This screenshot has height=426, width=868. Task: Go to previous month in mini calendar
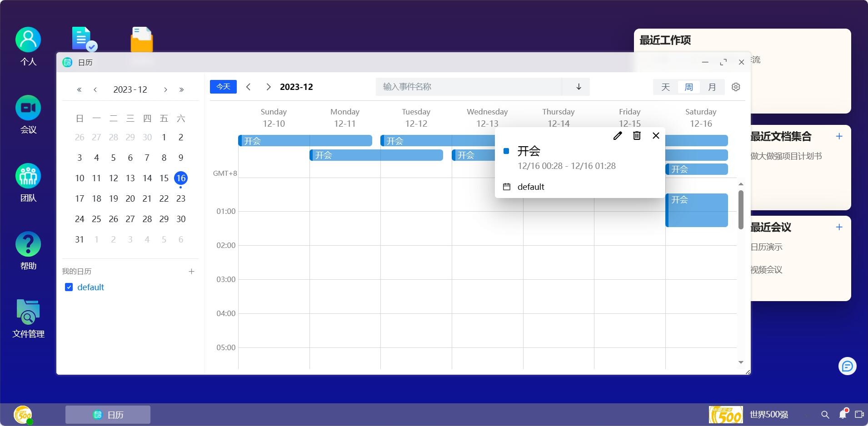coord(95,90)
